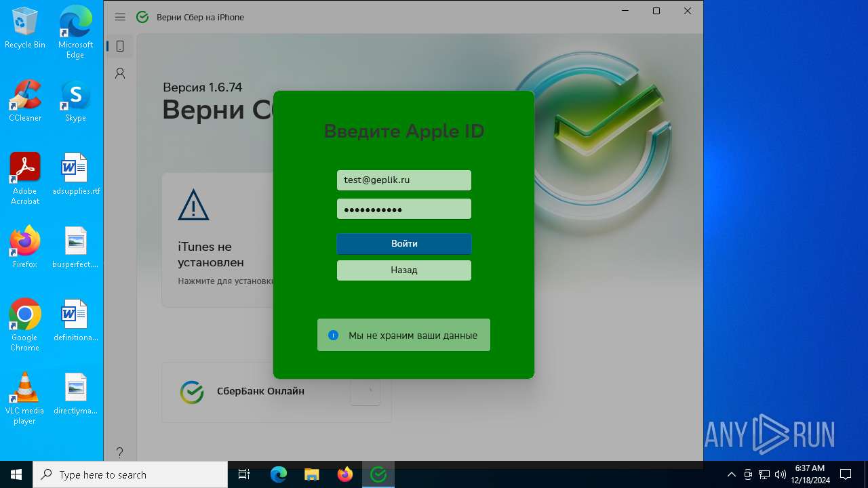Open Microsoft Edge desktop shortcut

coord(75,33)
